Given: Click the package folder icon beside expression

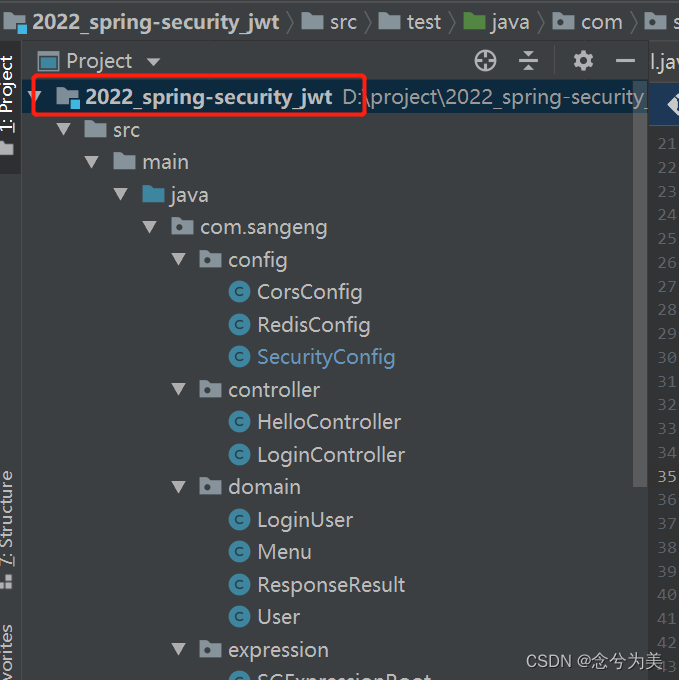Looking at the screenshot, I should tap(210, 649).
